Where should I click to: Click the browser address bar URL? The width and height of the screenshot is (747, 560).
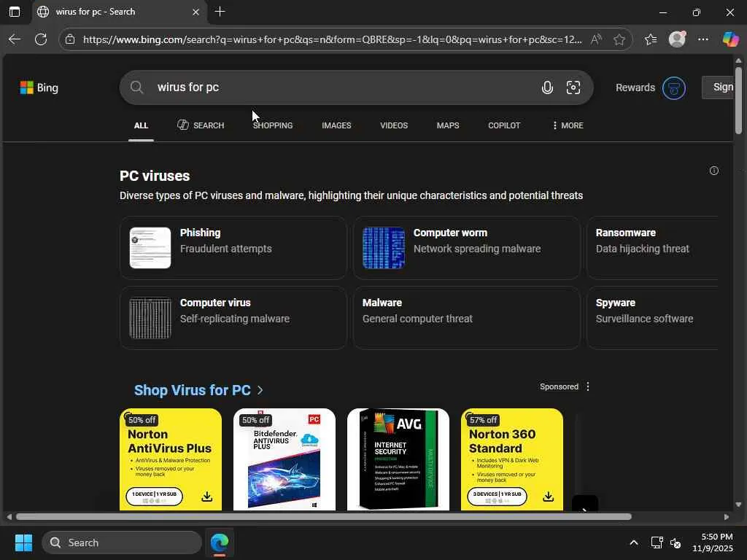[x=332, y=39]
